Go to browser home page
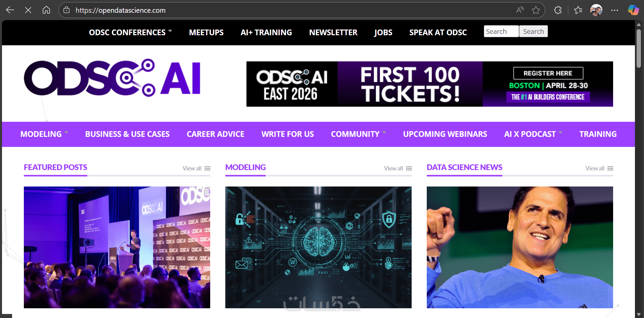Image resolution: width=644 pixels, height=318 pixels. pos(46,10)
